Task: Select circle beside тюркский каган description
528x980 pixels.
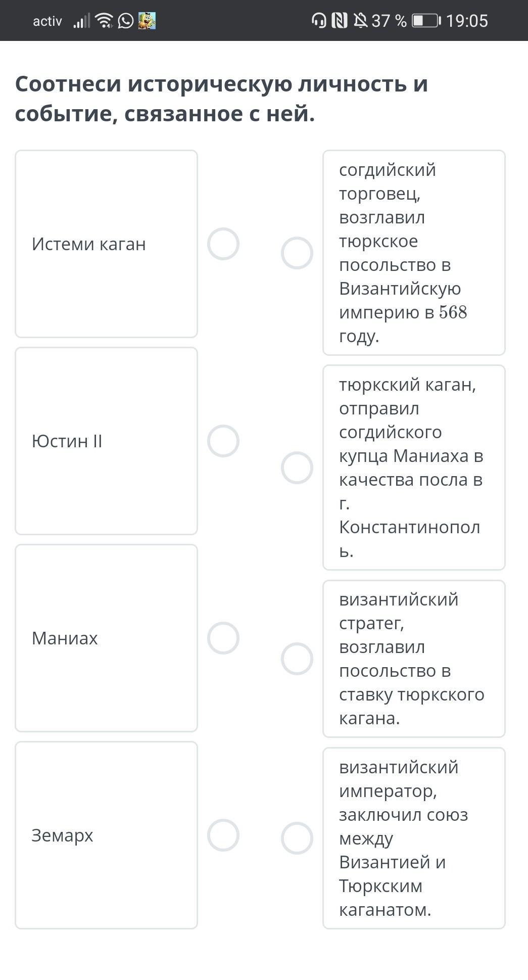Action: point(297,468)
